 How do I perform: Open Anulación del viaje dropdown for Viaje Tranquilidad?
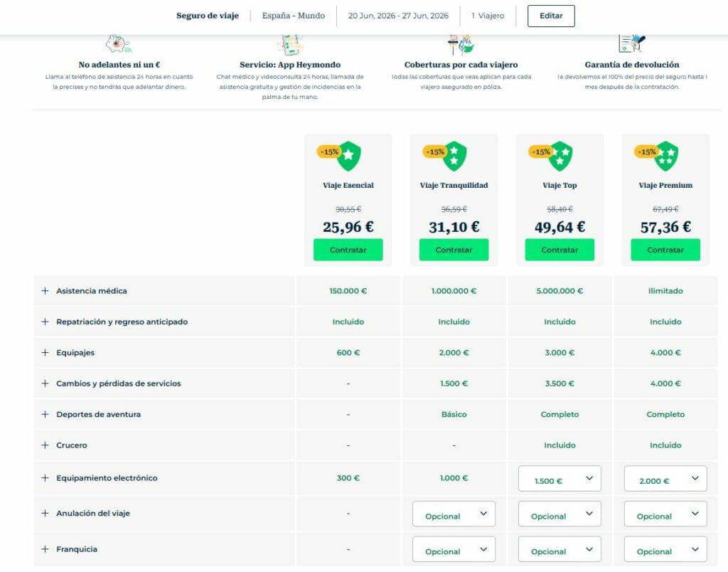[x=454, y=514]
